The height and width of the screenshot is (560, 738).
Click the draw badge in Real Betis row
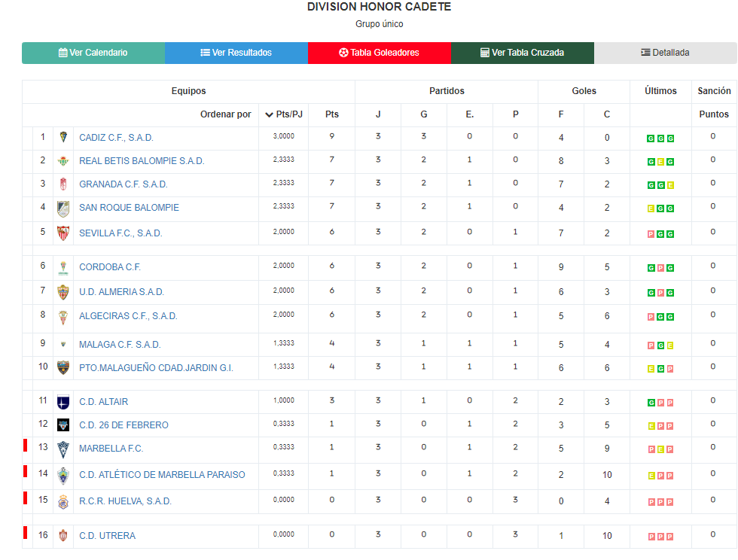tap(660, 162)
